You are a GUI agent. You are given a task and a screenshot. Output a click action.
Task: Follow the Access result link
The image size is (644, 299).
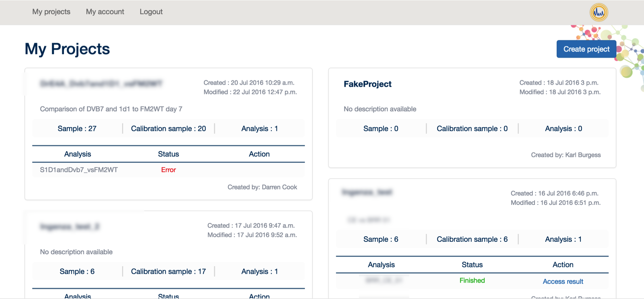click(563, 281)
